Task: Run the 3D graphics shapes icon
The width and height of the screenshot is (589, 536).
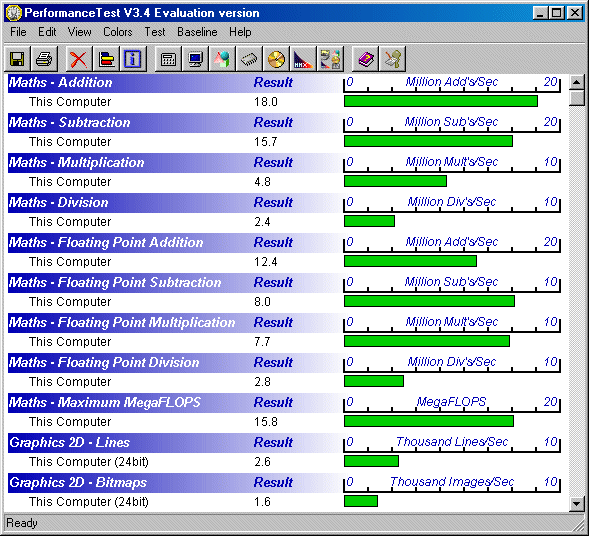Action: (x=222, y=59)
